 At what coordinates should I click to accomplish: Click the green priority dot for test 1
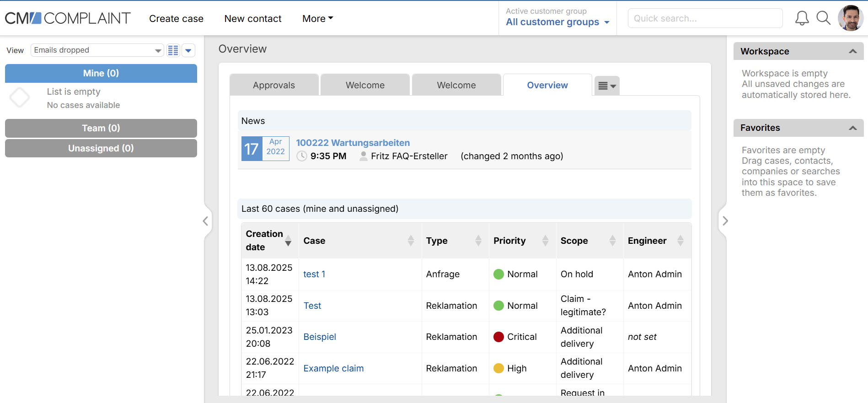[498, 274]
